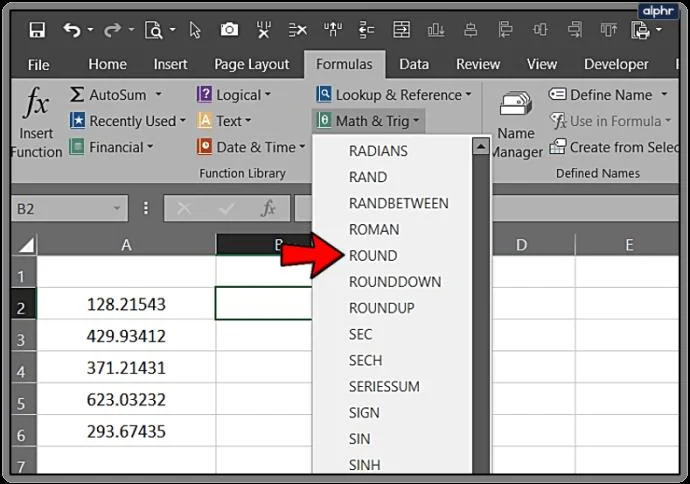This screenshot has width=690, height=484.
Task: Switch to the Data tab
Action: pos(414,64)
